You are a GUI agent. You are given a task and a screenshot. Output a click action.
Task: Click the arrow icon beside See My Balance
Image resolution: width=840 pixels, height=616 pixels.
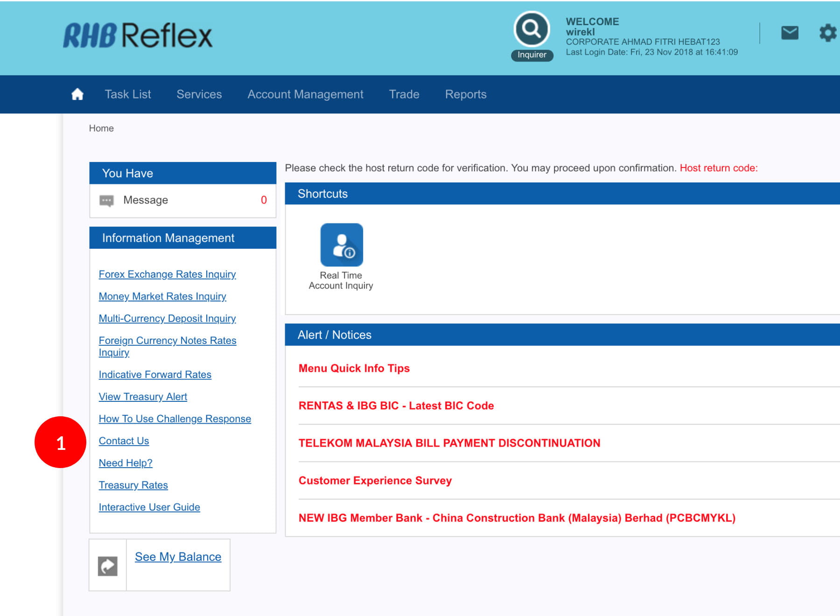[x=107, y=566]
